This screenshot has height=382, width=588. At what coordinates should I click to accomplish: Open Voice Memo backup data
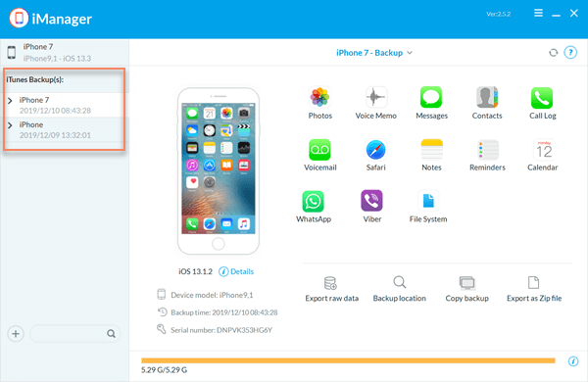click(x=375, y=102)
